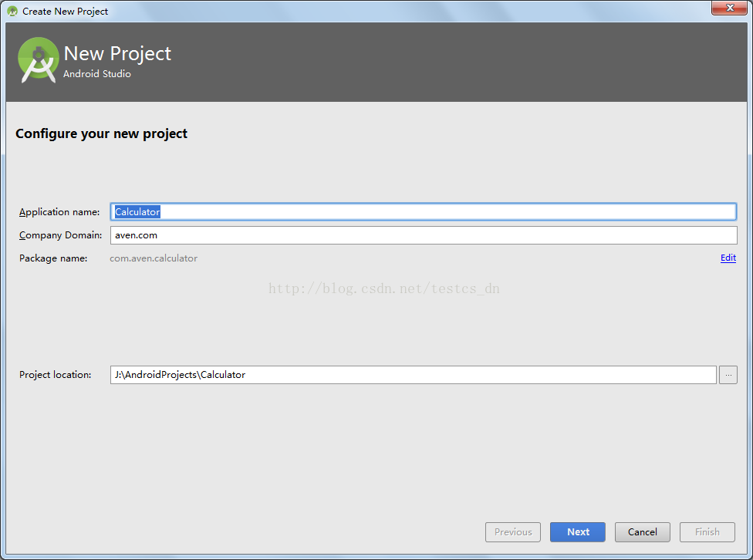
Task: Click the 'Android Studio' subtitle text
Action: coord(97,74)
